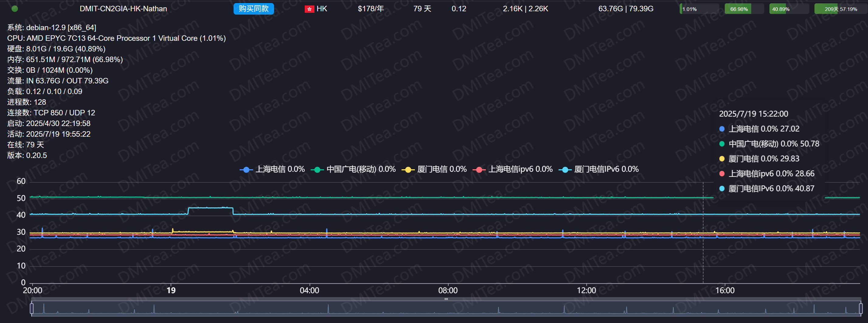
Task: Click the 04:00 time axis label
Action: tap(309, 291)
